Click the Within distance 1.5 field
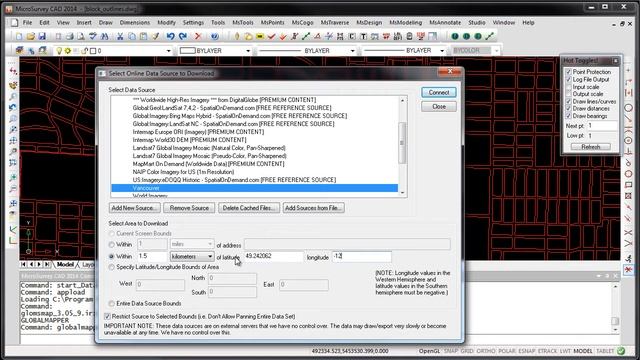The image size is (640, 360). (x=152, y=256)
